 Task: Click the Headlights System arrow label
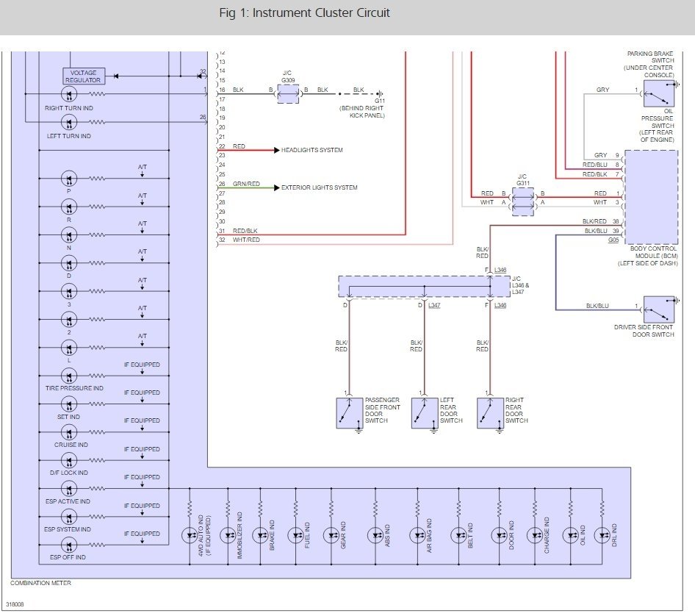point(312,151)
